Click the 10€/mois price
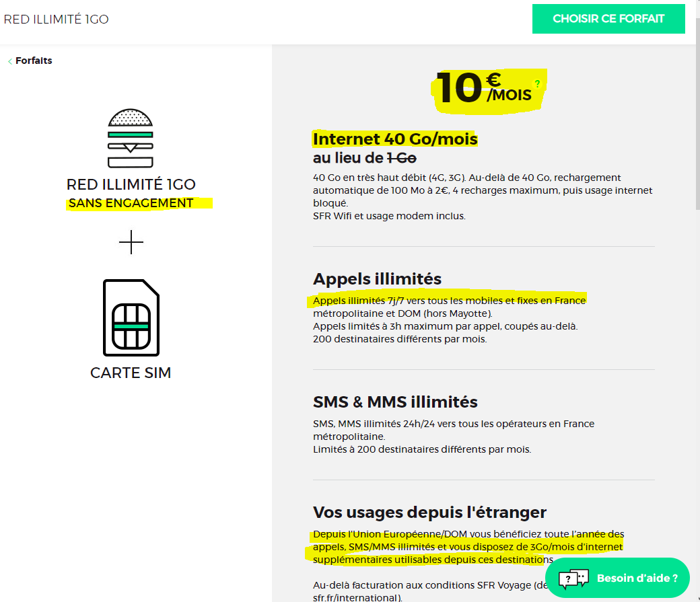Screen dimensions: 700x602 pos(485,88)
